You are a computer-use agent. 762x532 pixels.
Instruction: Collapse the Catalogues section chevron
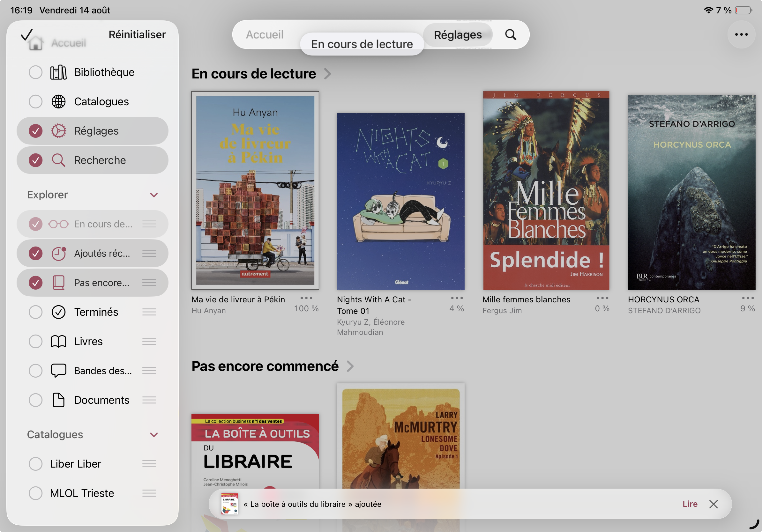tap(154, 434)
